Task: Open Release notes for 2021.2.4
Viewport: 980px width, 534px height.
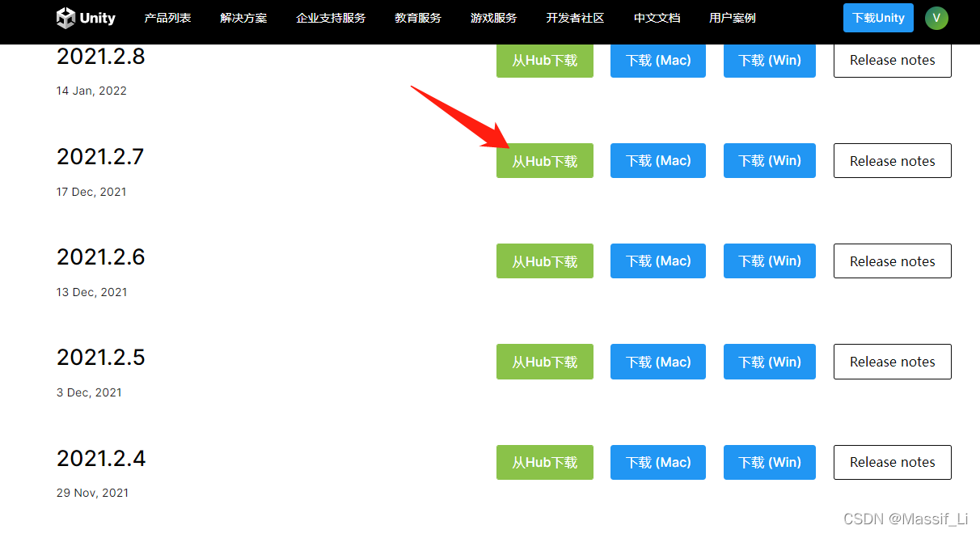Action: point(893,462)
